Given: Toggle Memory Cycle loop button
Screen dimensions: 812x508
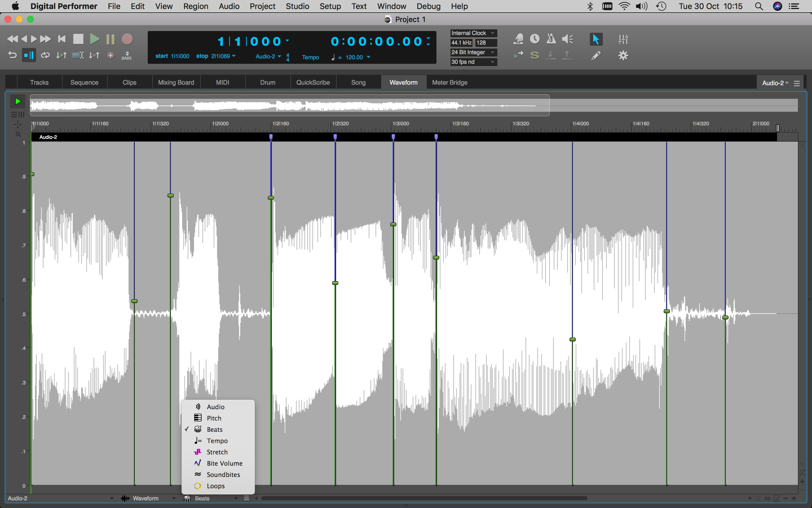Looking at the screenshot, I should (x=45, y=55).
